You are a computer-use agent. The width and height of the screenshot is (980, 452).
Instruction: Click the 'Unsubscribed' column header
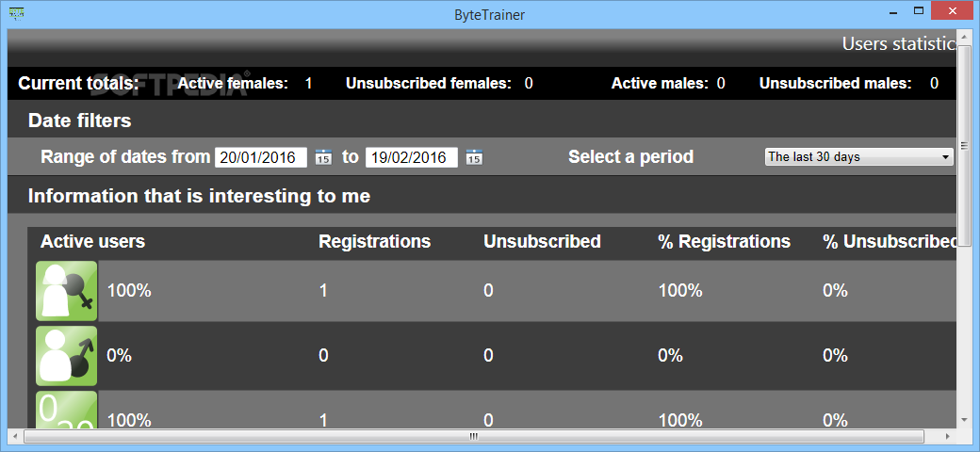tap(542, 242)
